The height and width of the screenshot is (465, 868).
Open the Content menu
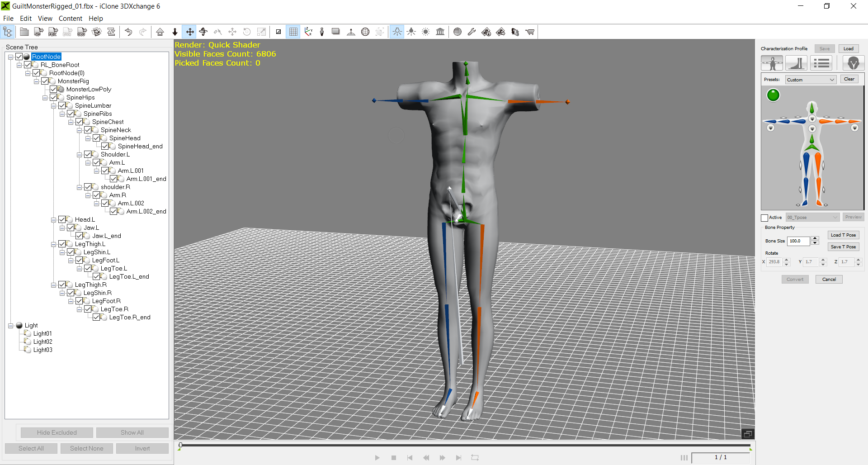(70, 19)
